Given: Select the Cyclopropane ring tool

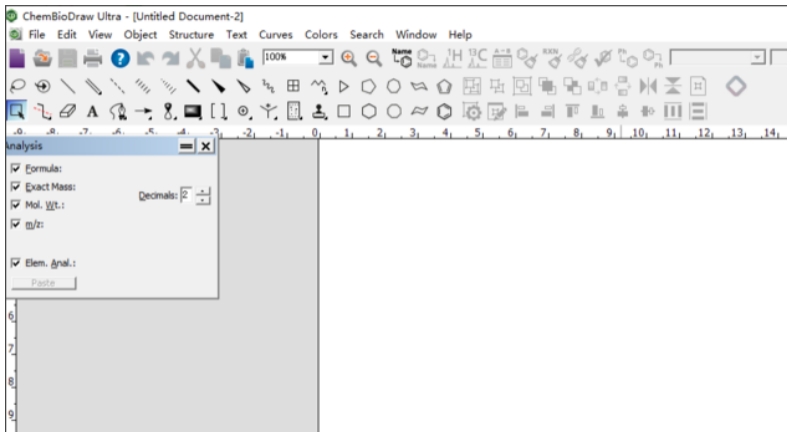Looking at the screenshot, I should 344,86.
